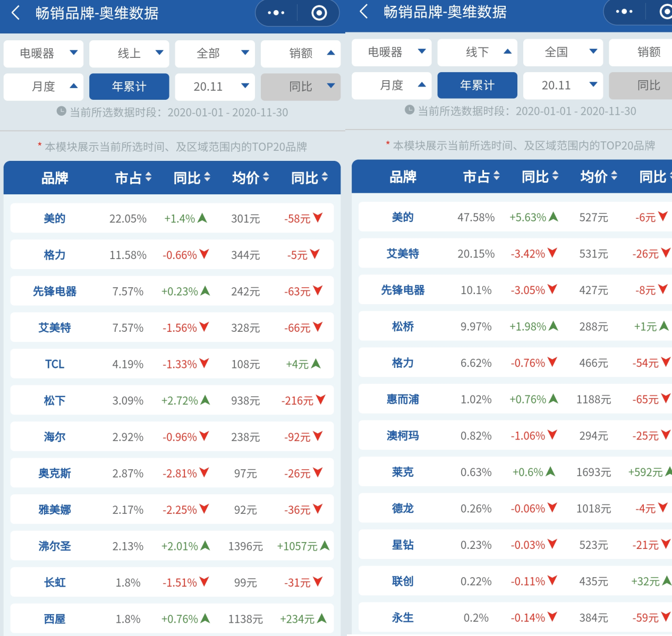The height and width of the screenshot is (636, 672).
Task: Tap the back arrow on the 线上 screen
Action: [x=16, y=13]
